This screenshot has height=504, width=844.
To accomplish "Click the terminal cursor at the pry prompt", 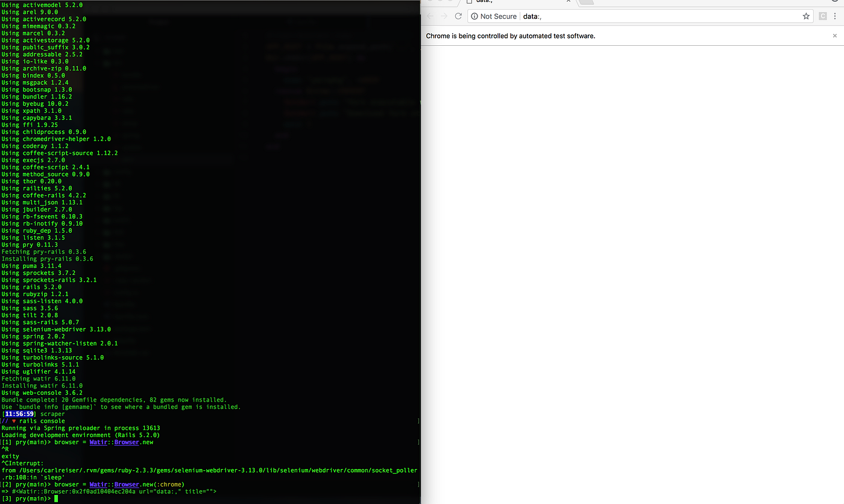I will (x=56, y=498).
